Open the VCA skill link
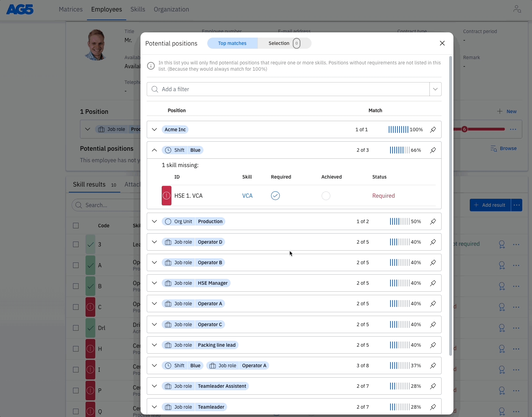Screen dimensions: 532x417 (x=247, y=196)
